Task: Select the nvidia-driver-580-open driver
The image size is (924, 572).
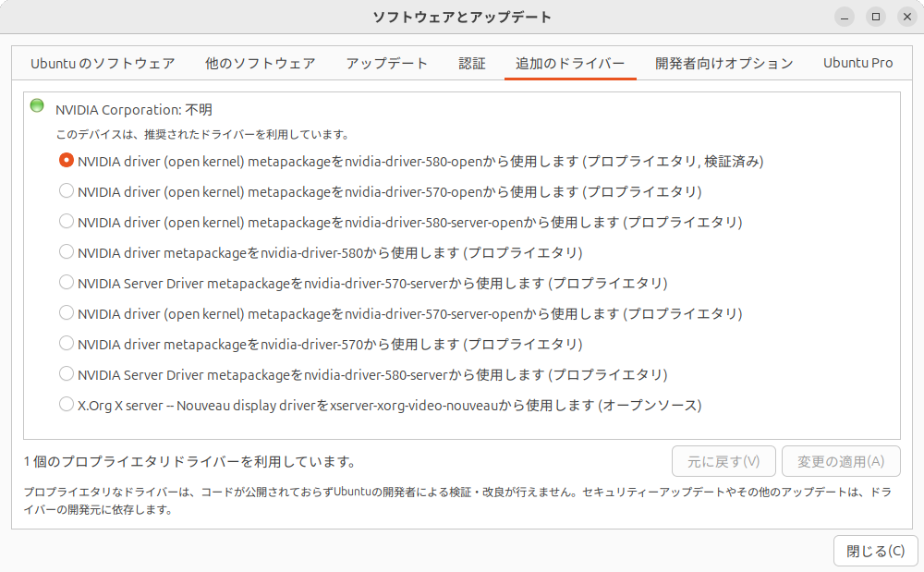Action: (66, 160)
